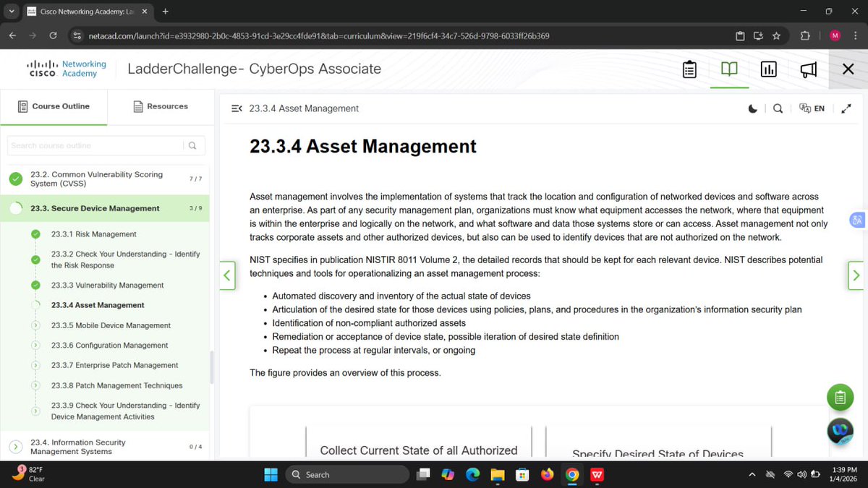Open 23.3.2 Check Your Understanding item
The image size is (868, 488).
pyautogui.click(x=126, y=260)
